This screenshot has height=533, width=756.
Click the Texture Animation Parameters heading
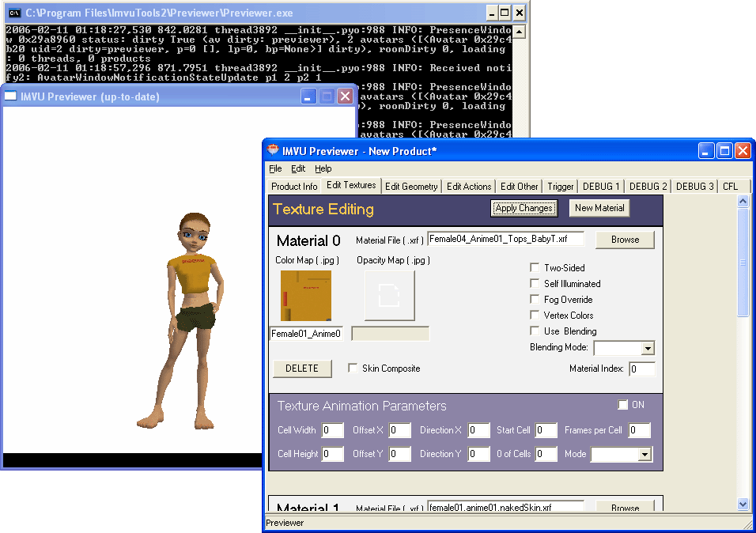pos(362,406)
